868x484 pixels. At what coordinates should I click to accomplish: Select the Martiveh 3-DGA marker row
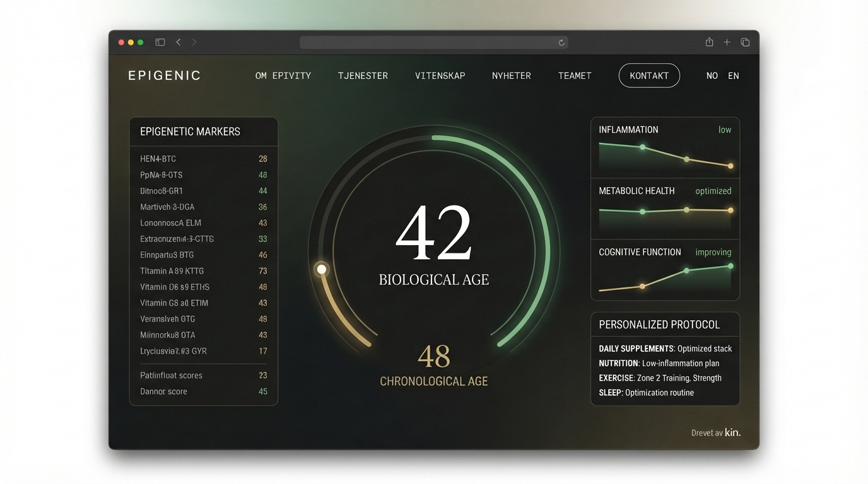point(203,207)
